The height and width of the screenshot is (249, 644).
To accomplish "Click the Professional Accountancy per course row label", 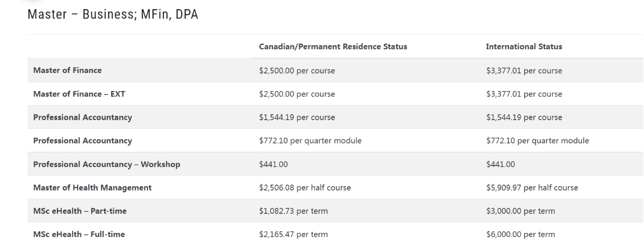I will click(83, 117).
